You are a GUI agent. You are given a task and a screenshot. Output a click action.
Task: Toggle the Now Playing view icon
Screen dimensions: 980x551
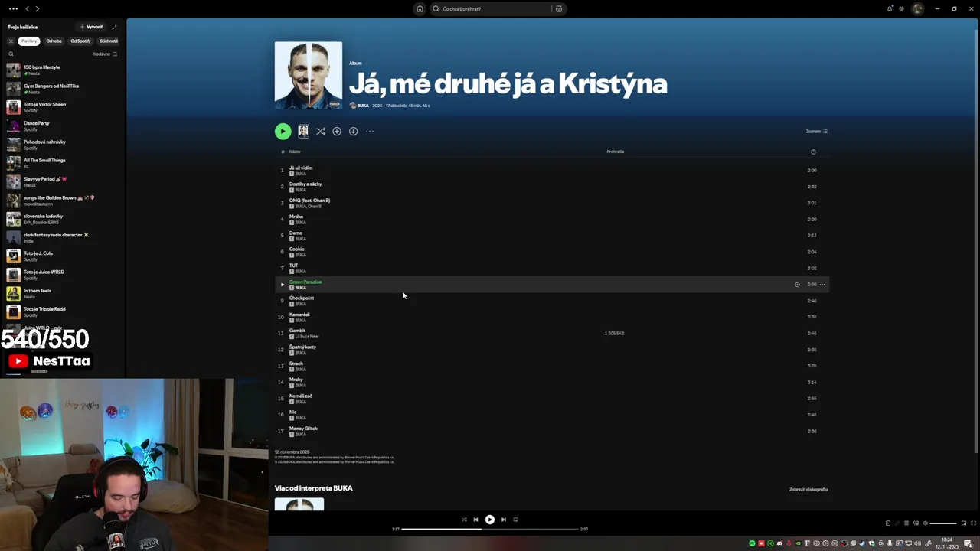(888, 523)
